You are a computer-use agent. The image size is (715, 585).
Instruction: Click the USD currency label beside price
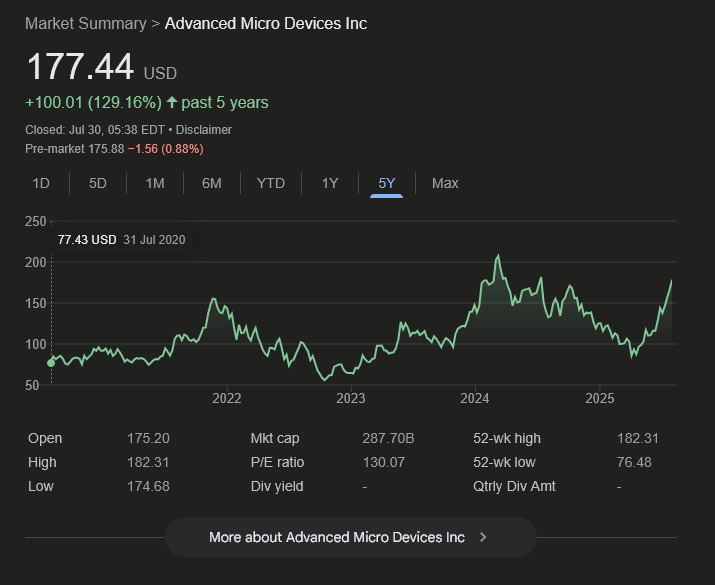tap(160, 73)
